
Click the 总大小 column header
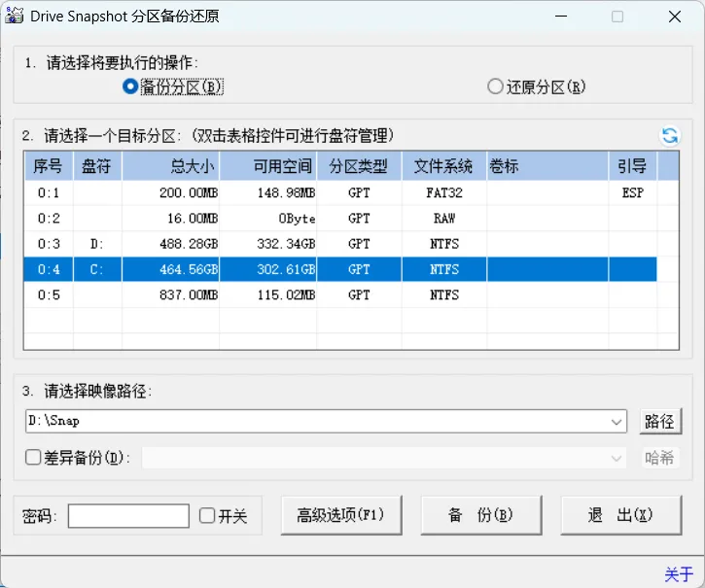coord(170,166)
